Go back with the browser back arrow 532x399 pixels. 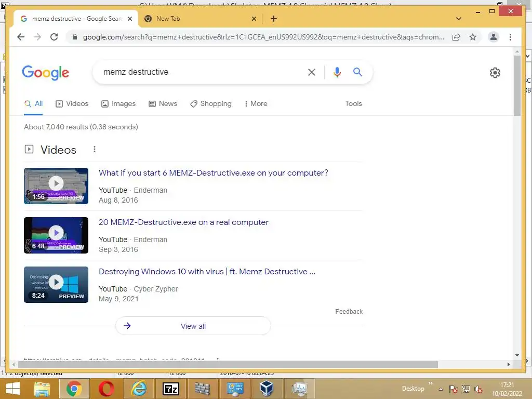click(21, 37)
